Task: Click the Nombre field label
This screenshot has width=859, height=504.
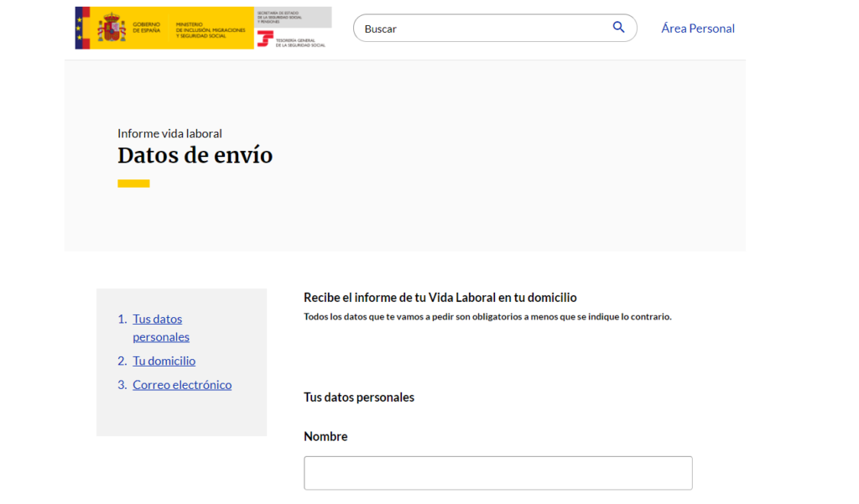Action: click(325, 436)
